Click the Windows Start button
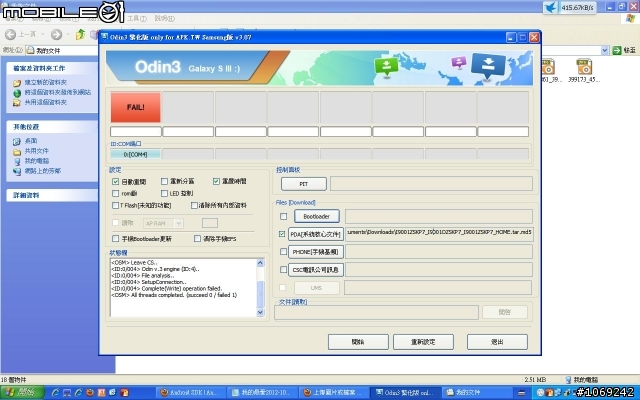 22,393
